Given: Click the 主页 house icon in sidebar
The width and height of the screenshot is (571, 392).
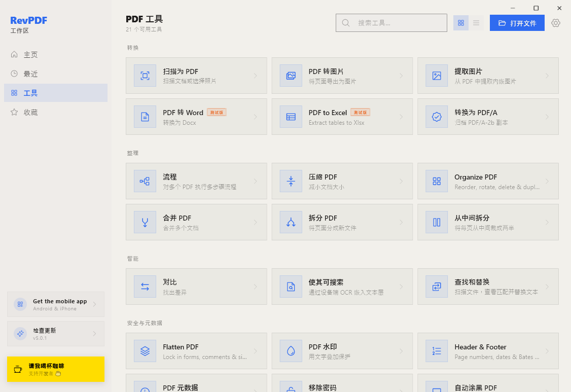Looking at the screenshot, I should pos(14,54).
